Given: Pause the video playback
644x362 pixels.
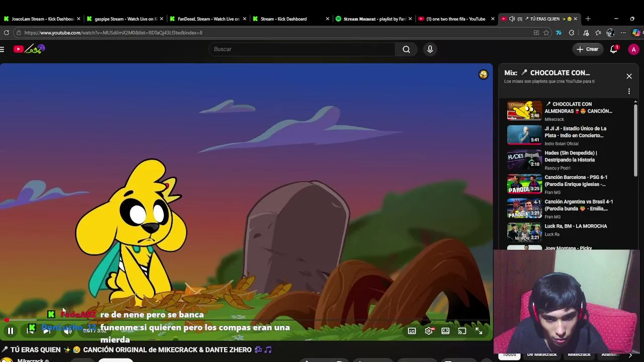Looking at the screenshot, I should 10,331.
